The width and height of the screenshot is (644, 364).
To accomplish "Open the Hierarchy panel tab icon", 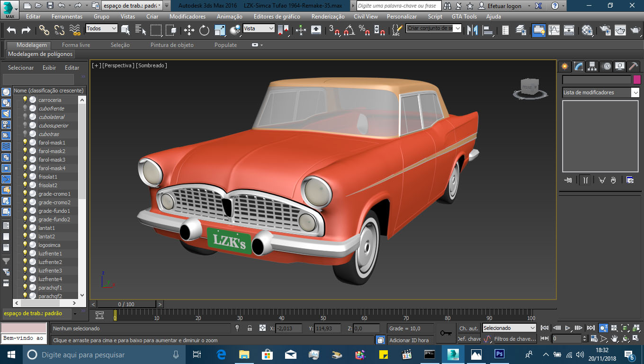I will pos(592,66).
